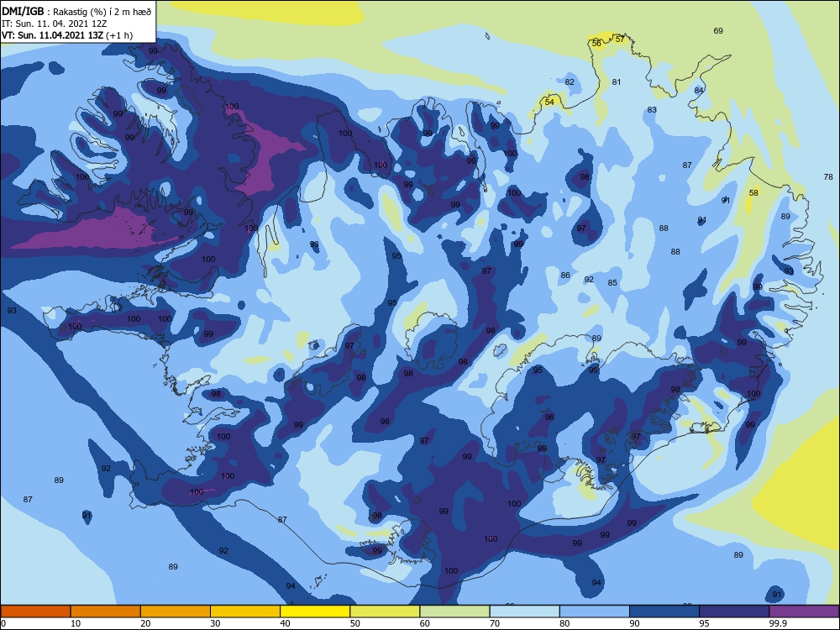The width and height of the screenshot is (840, 630).
Task: Click the orange 10–20 legend swatch
Action: coord(106,612)
